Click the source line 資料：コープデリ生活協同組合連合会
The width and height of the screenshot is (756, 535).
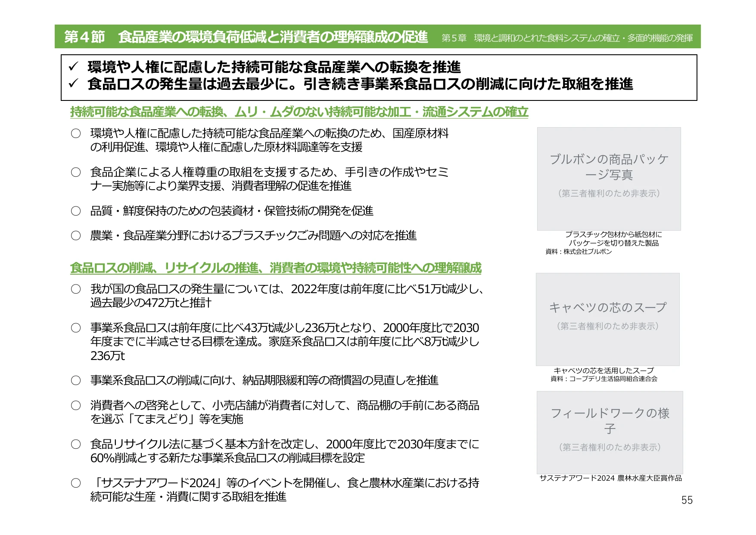click(604, 379)
